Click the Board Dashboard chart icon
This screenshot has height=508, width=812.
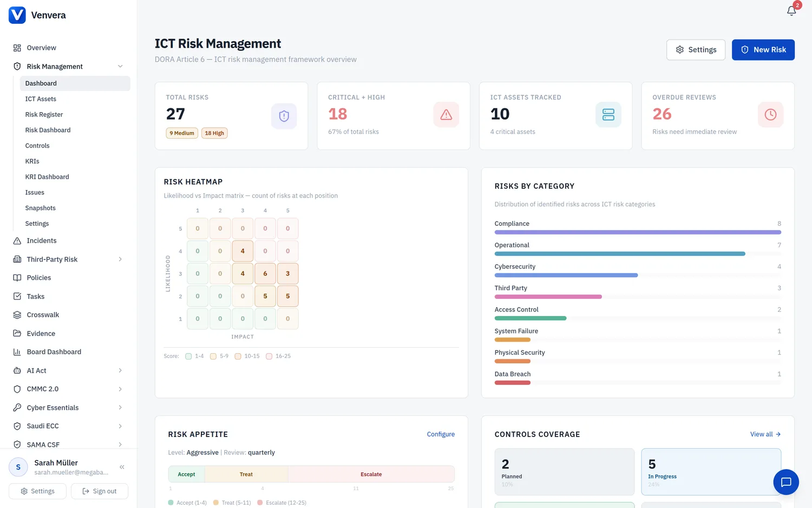(17, 352)
